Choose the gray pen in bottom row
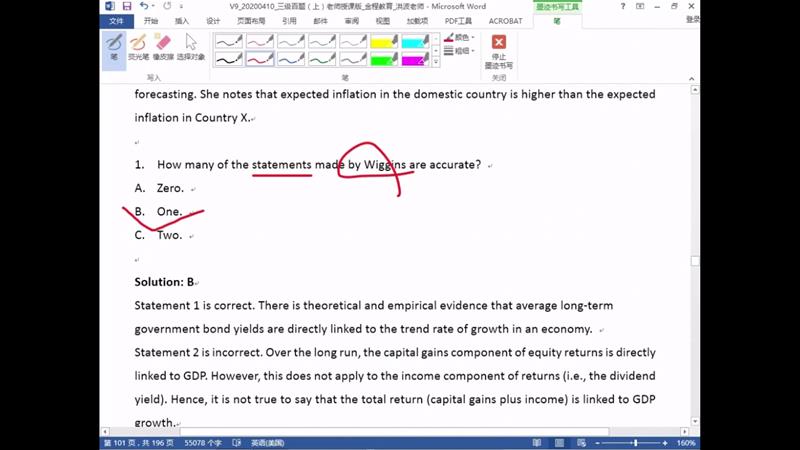Screen dimensions: 800x450 click(353, 59)
